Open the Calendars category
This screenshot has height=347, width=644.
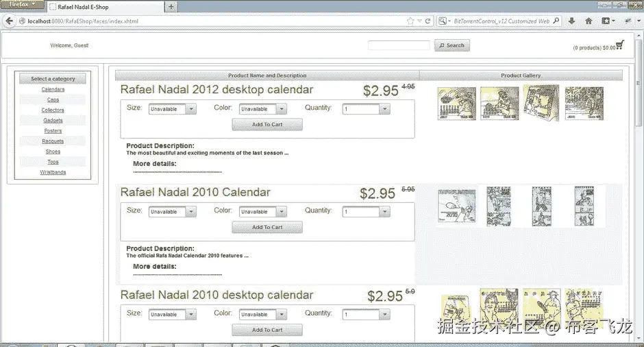click(x=53, y=89)
